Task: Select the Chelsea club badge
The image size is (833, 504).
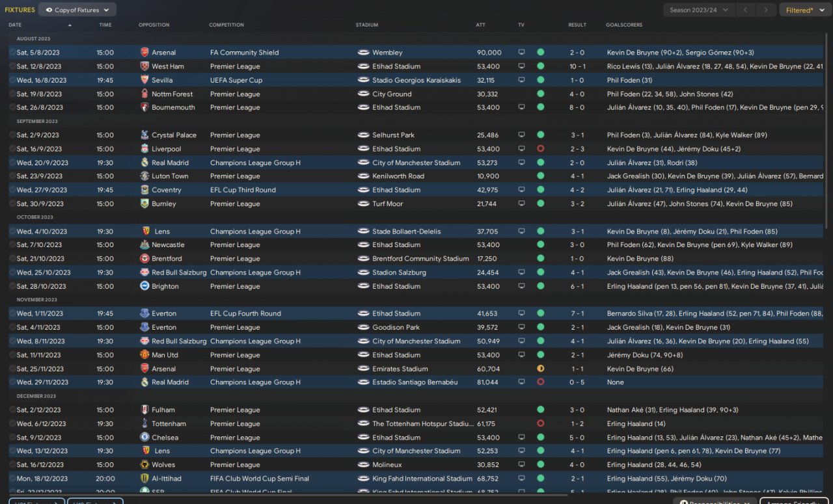Action: pos(144,438)
